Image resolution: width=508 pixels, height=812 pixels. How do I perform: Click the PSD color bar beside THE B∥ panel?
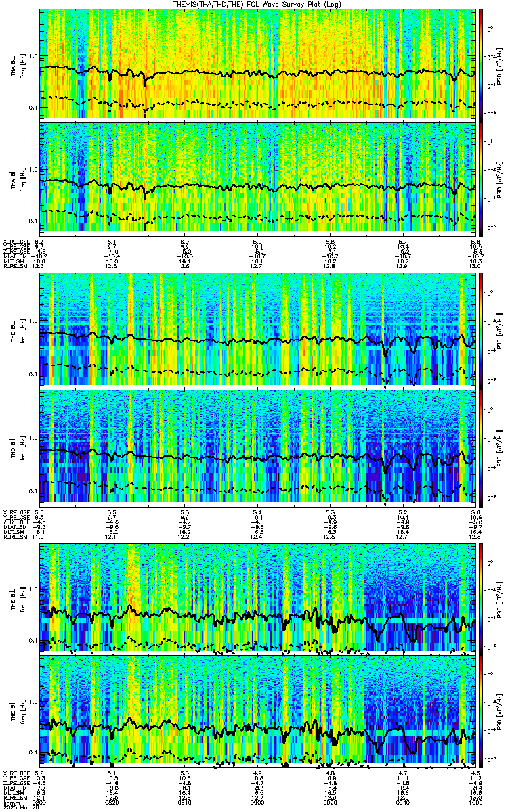(481, 710)
